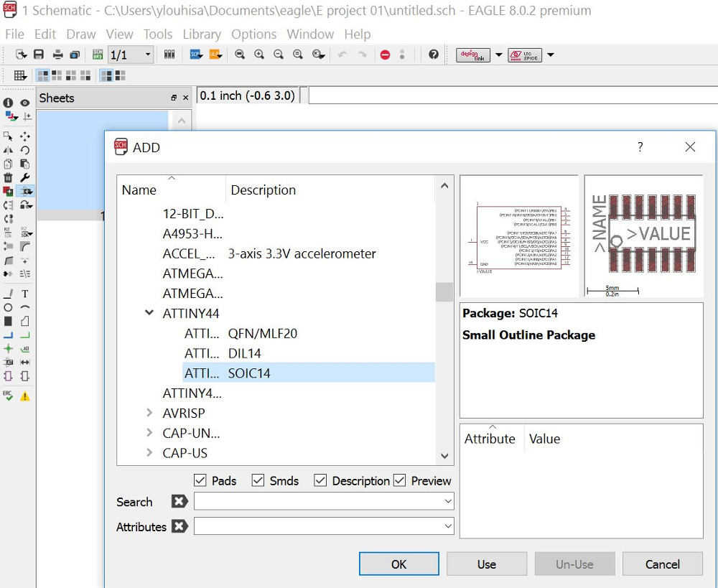Open the design link button

tap(473, 55)
